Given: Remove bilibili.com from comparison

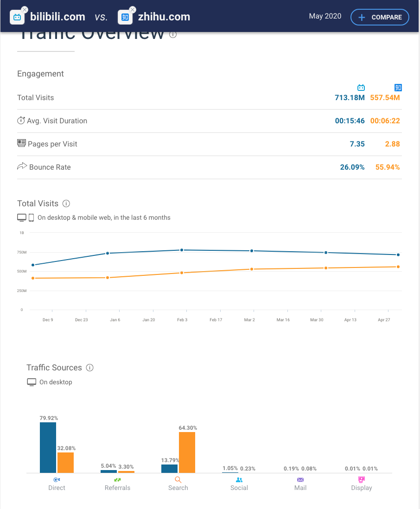Looking at the screenshot, I should 25,10.
